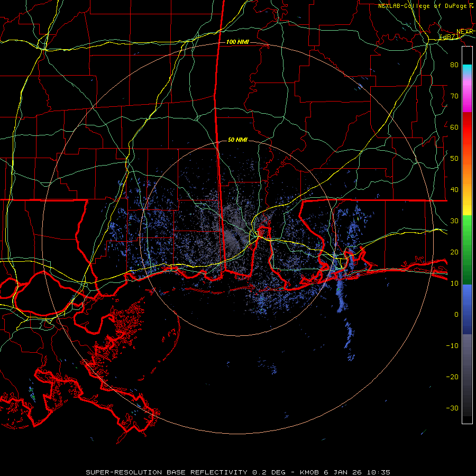Click the -30 value on the reflectivity scale
The image size is (476, 476).
(x=452, y=408)
